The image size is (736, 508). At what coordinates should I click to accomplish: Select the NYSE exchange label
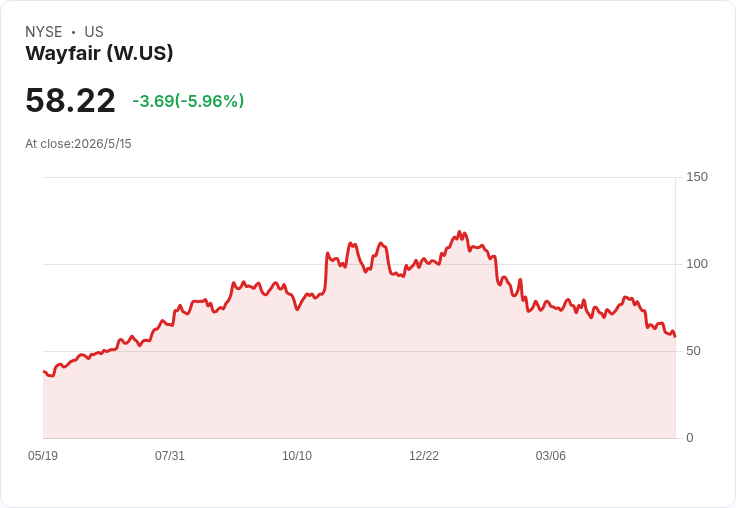(x=44, y=32)
